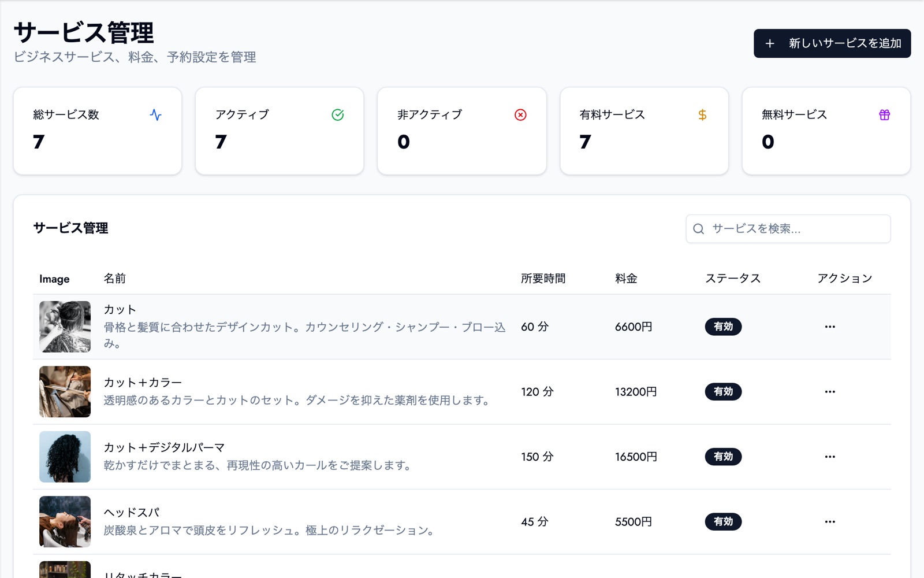Image resolution: width=924 pixels, height=578 pixels.
Task: Click the ステータス column header
Action: (x=733, y=279)
